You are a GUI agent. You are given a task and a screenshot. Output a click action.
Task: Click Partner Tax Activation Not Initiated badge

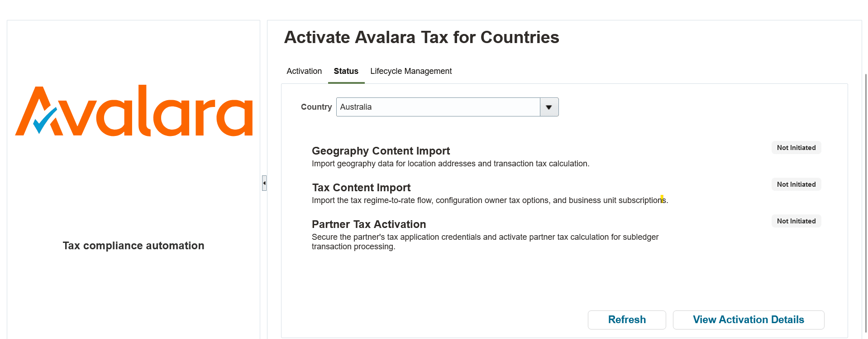(x=796, y=221)
